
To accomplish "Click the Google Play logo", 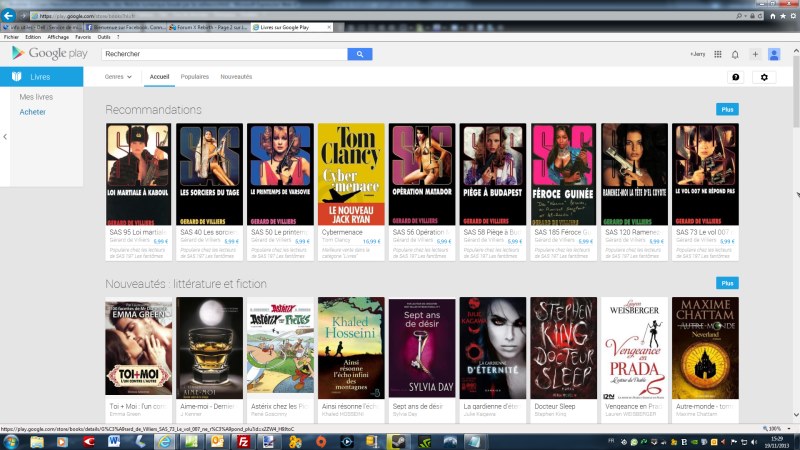I will 49,53.
